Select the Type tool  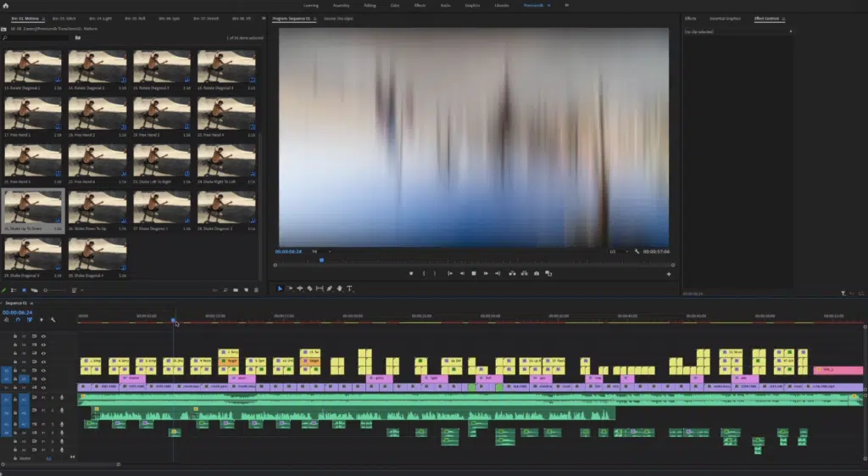click(x=349, y=288)
